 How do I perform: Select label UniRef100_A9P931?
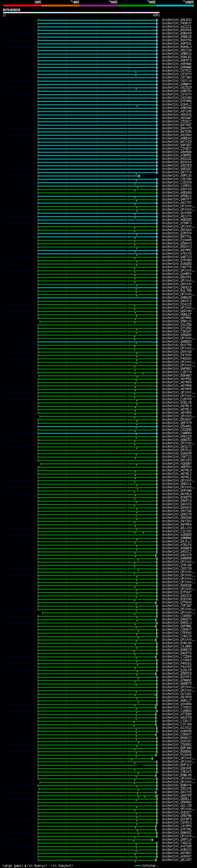point(176,43)
